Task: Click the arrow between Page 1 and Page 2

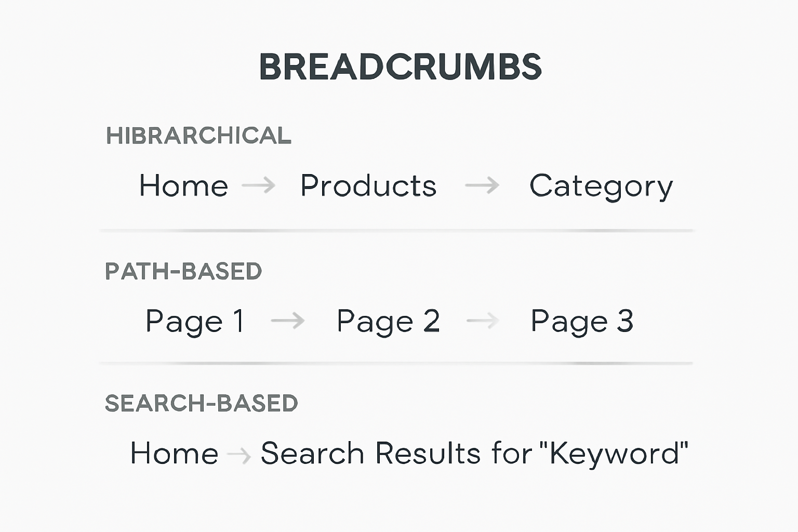Action: (x=288, y=321)
